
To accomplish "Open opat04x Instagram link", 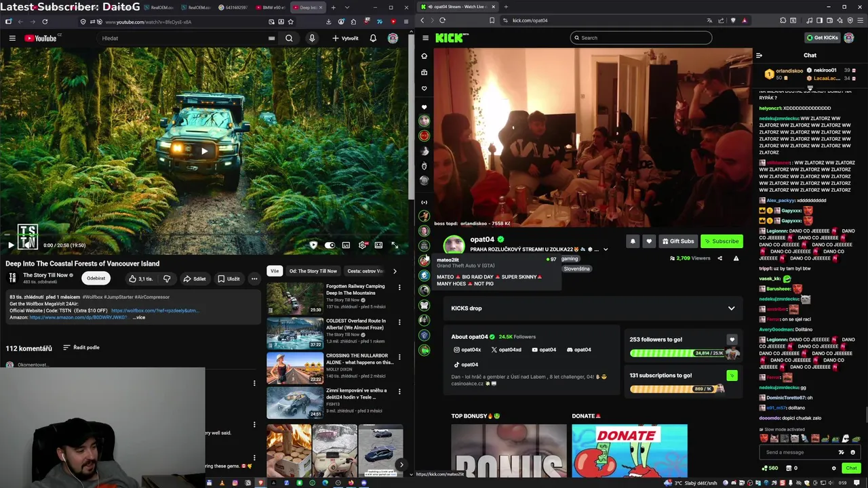I will [467, 350].
